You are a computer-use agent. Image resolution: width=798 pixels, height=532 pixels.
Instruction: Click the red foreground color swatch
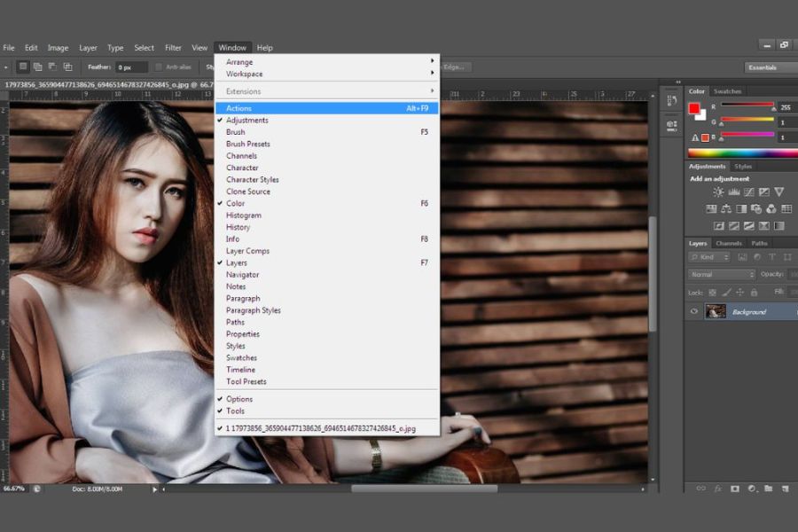pyautogui.click(x=695, y=109)
